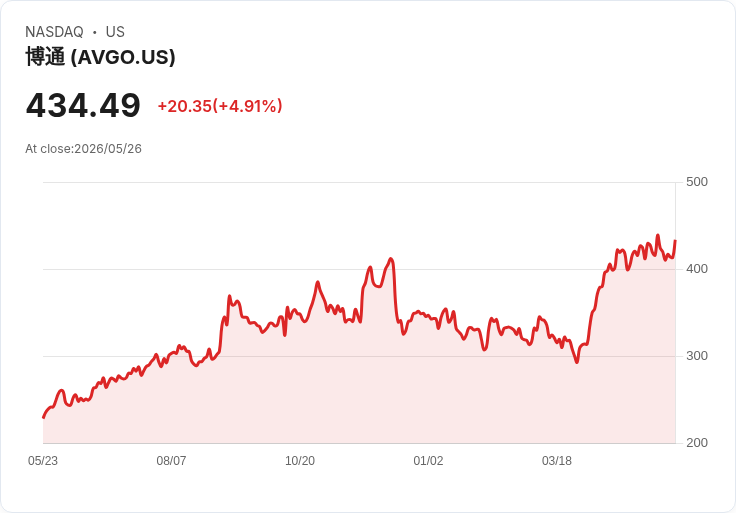Image resolution: width=736 pixels, height=513 pixels.
Task: Click the 400 y-axis price label
Action: [697, 269]
